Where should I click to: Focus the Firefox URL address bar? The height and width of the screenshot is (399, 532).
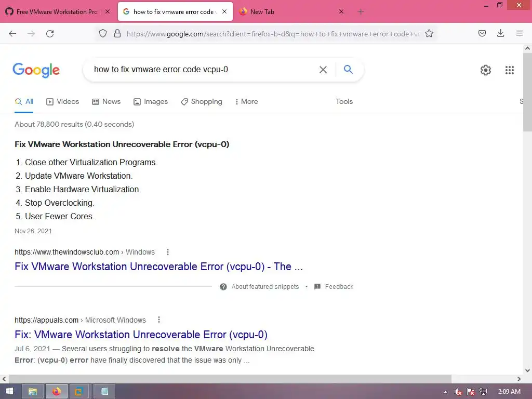click(x=273, y=34)
